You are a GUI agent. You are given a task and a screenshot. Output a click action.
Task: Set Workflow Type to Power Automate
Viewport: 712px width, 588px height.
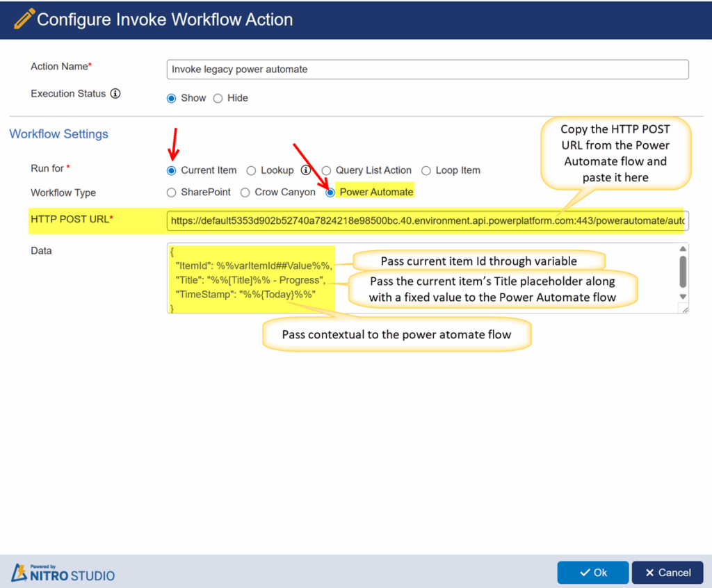[x=330, y=192]
